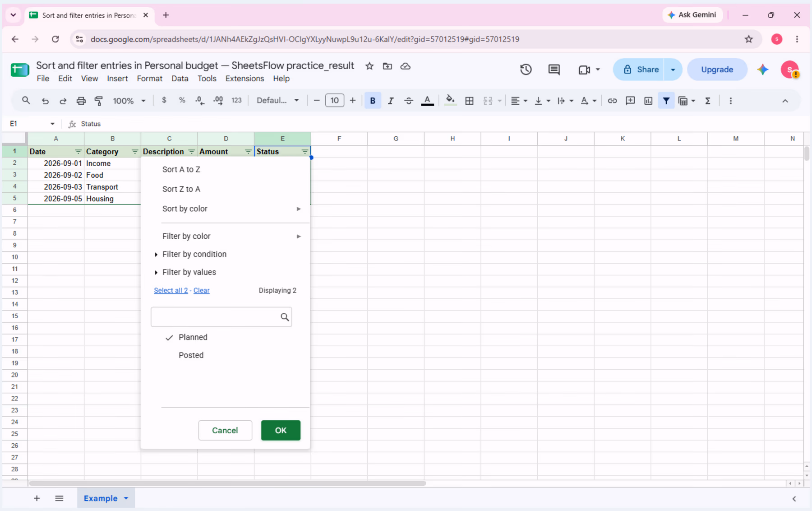The height and width of the screenshot is (511, 812).
Task: Check the Posted filter value
Action: point(191,355)
